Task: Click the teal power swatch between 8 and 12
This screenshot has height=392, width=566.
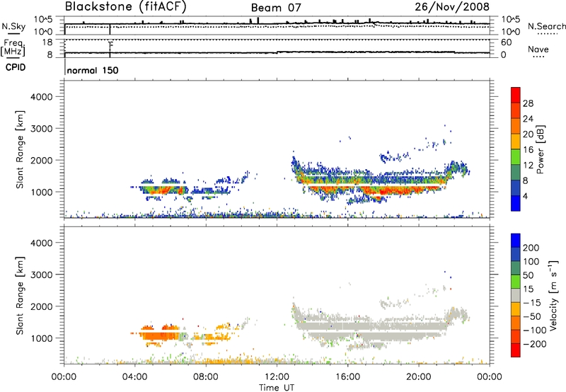Action: [516, 173]
